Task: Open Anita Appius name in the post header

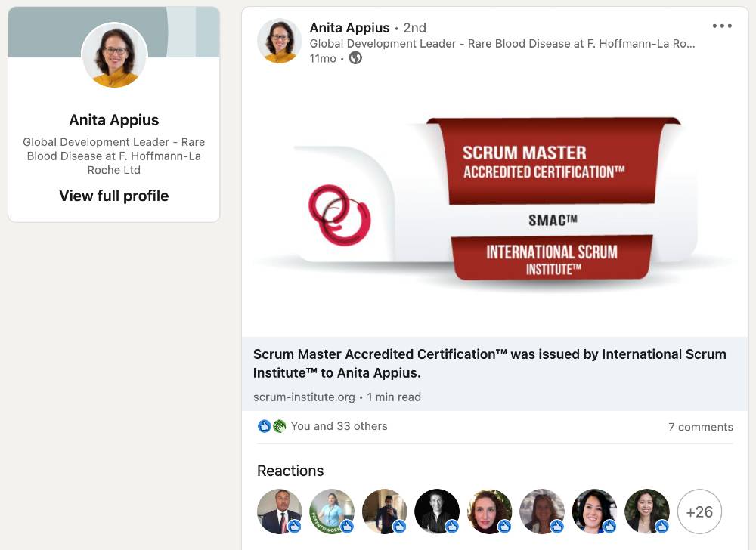Action: pyautogui.click(x=349, y=28)
